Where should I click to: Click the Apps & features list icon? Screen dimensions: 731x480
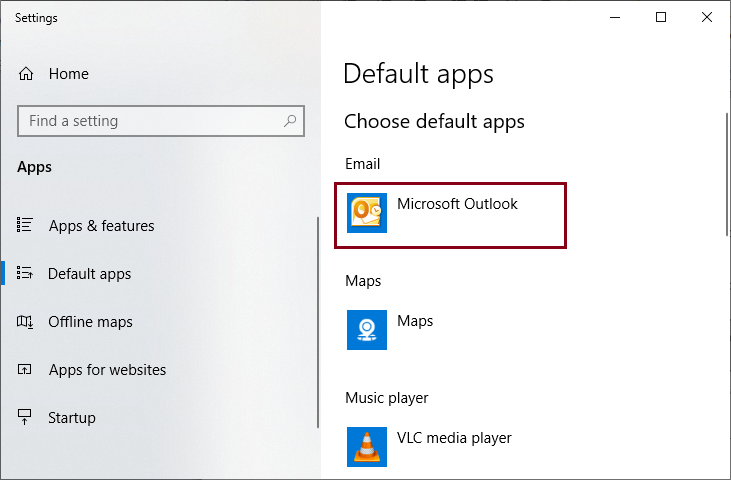(25, 225)
